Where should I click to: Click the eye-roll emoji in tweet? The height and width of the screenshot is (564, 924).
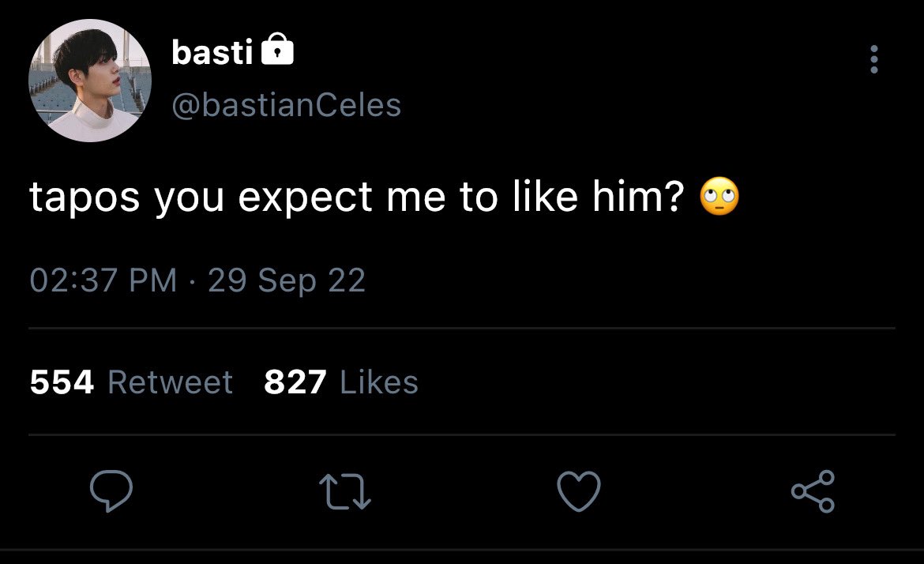pos(719,196)
